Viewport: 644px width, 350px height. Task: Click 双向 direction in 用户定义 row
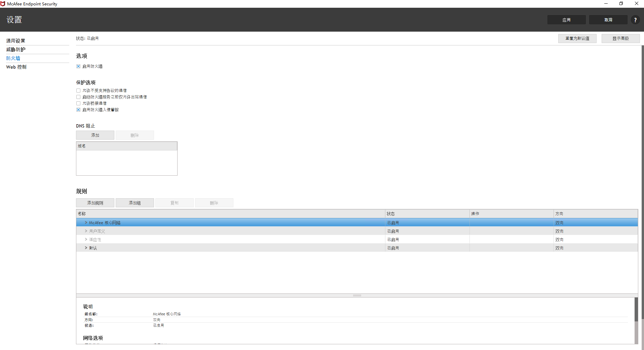[x=559, y=231]
